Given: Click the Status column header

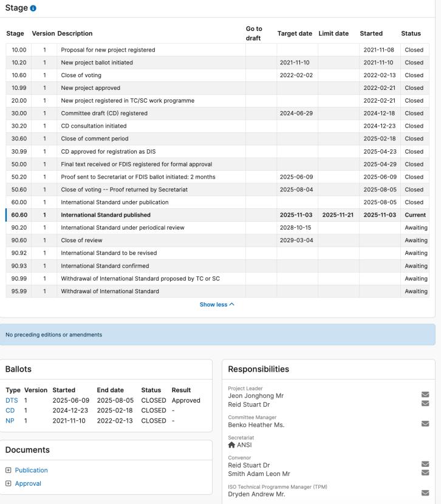Looking at the screenshot, I should [411, 33].
